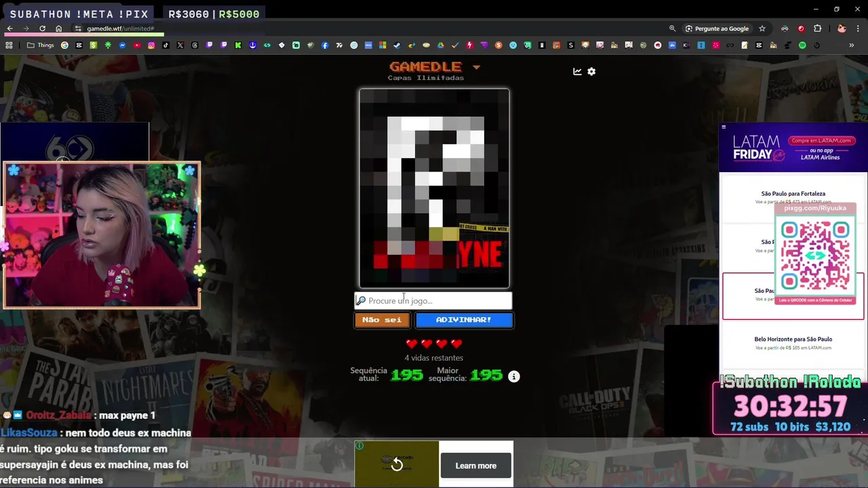The image size is (868, 488).
Task: Open the browser profile avatar
Action: point(842,28)
